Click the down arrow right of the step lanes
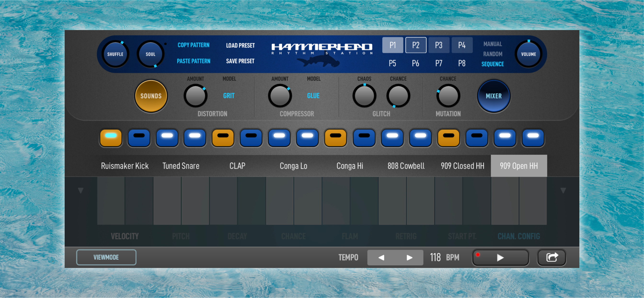The height and width of the screenshot is (298, 644). [563, 190]
